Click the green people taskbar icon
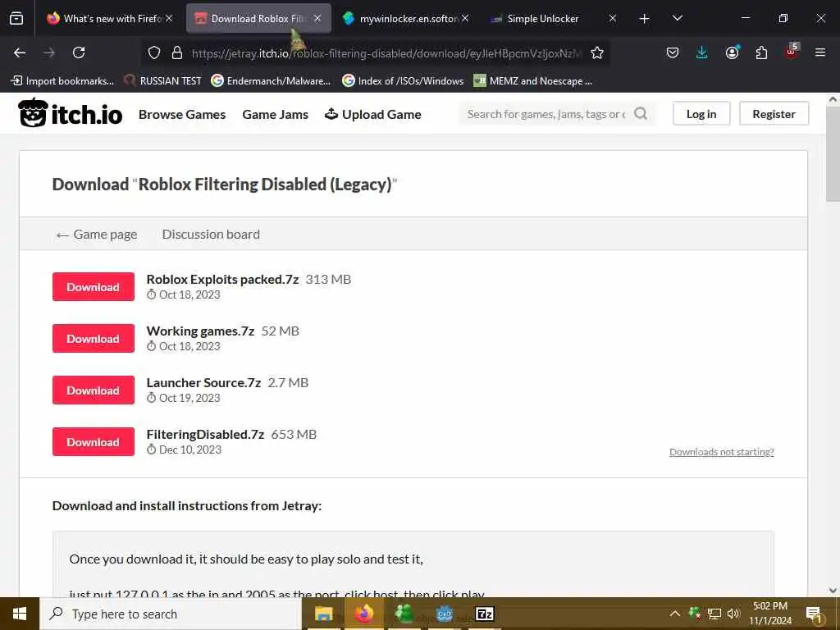840x630 pixels. (404, 614)
